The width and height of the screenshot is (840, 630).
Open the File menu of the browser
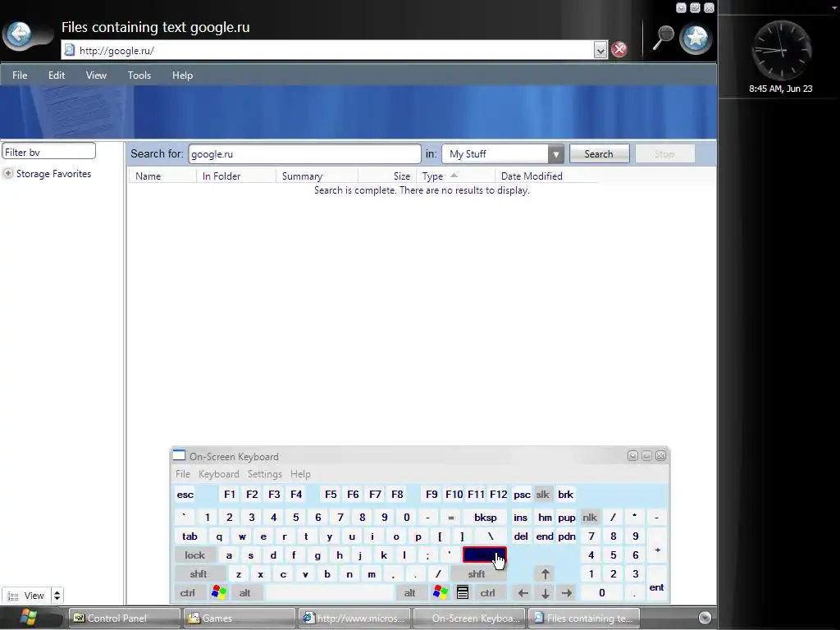tap(20, 75)
